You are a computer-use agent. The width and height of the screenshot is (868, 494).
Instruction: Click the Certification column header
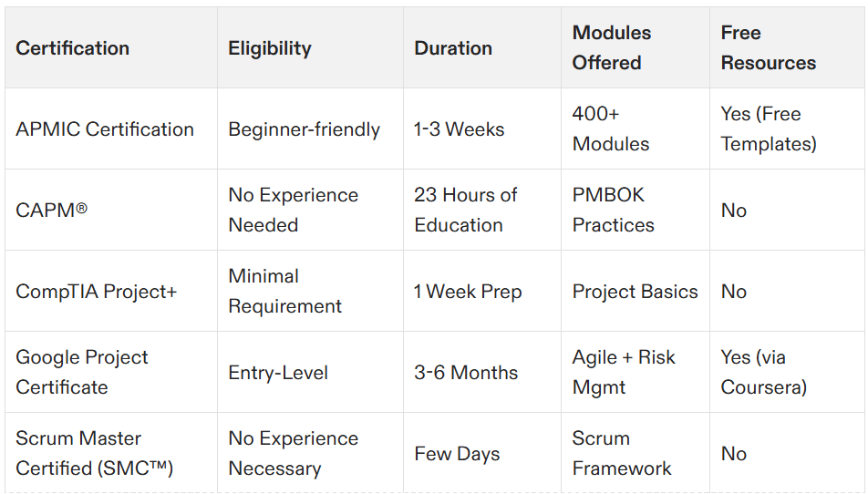(x=110, y=47)
